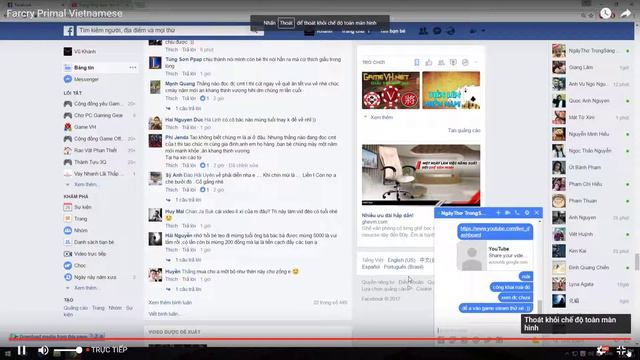Click the video title Farcry Primal Vietnamese

coord(64,13)
